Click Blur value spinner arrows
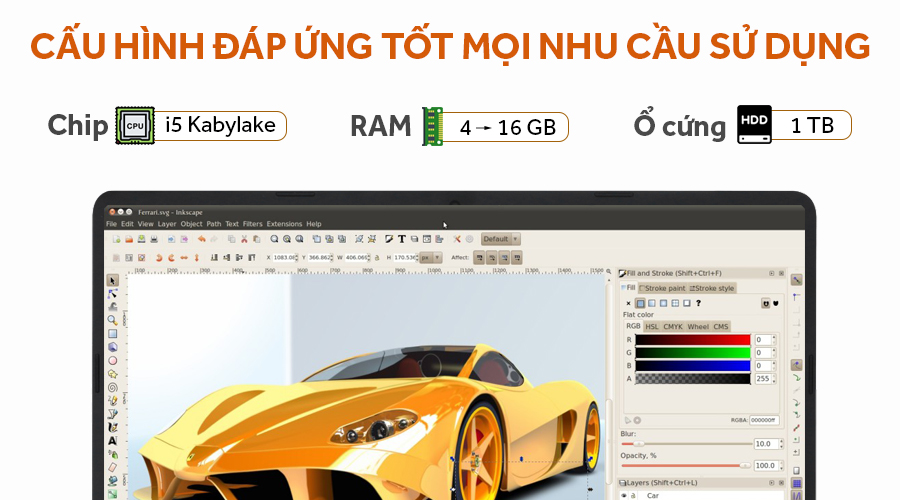 pyautogui.click(x=781, y=444)
